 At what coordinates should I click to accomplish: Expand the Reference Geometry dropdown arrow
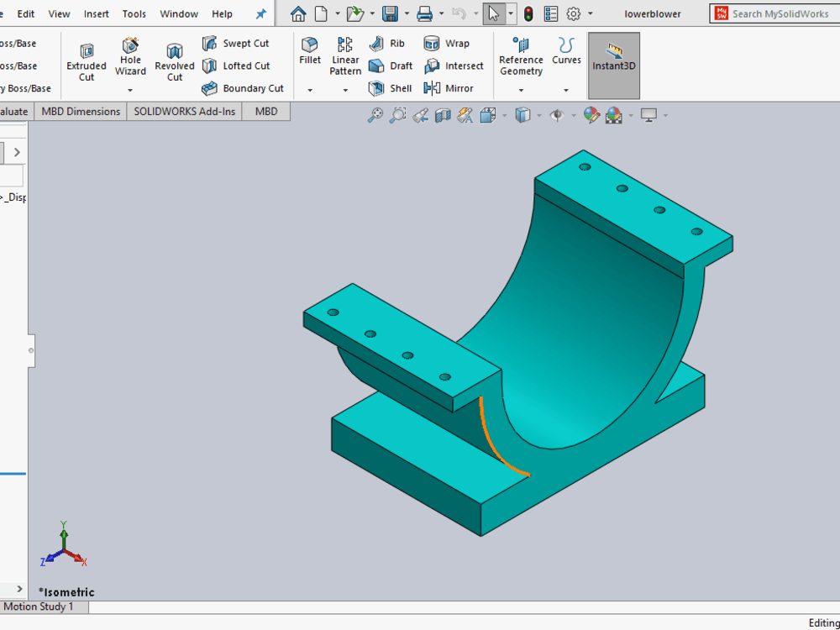pyautogui.click(x=521, y=91)
